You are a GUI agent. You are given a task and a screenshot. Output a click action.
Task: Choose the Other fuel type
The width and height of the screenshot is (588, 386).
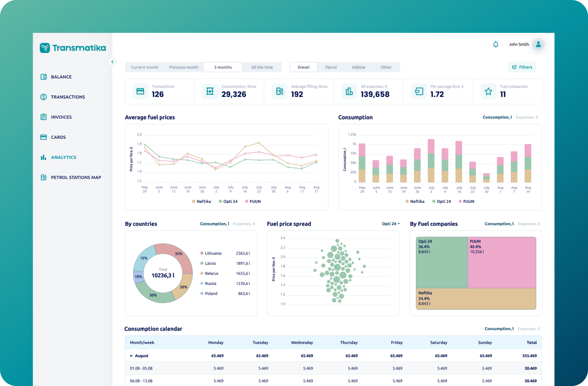tap(386, 67)
